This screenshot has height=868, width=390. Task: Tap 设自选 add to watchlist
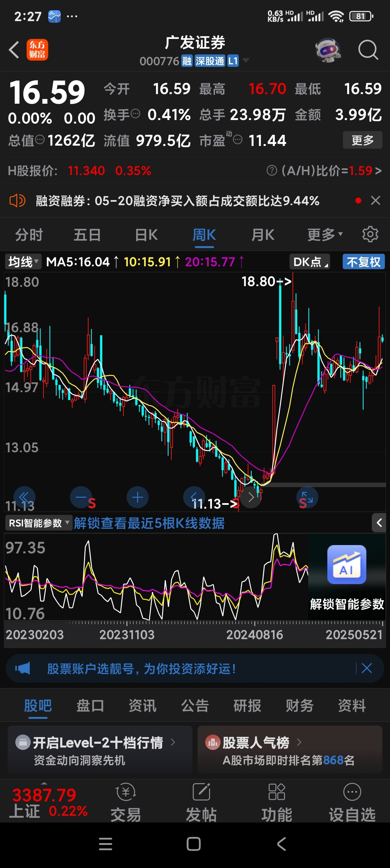click(352, 802)
